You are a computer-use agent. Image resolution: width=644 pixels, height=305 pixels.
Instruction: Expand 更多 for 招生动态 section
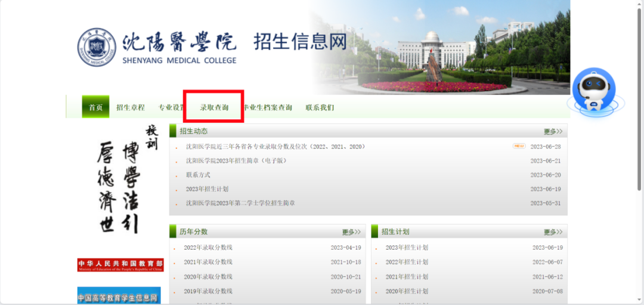point(553,132)
